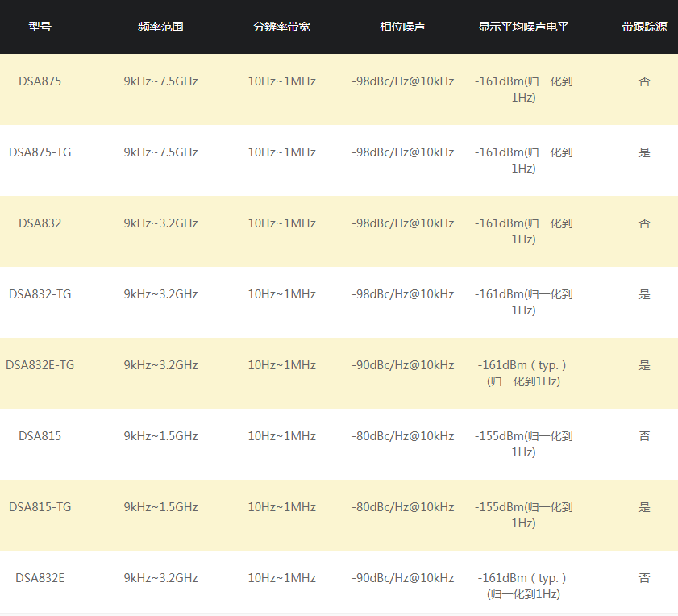
Task: Click the 是 tracking source value for DSA815-TG
Action: (x=644, y=507)
